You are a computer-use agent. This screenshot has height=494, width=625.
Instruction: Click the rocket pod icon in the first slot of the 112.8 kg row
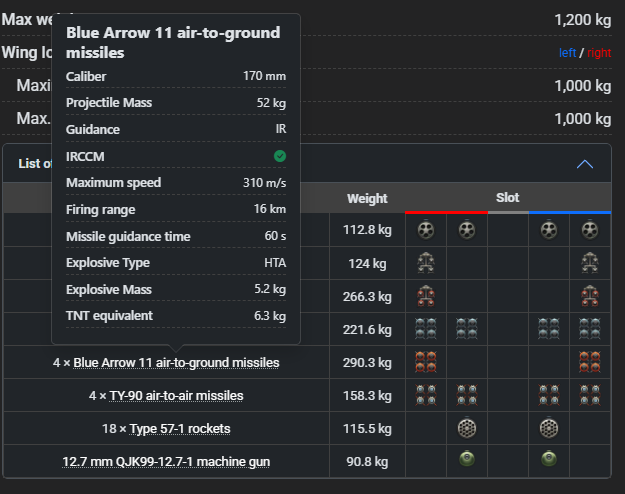click(426, 230)
